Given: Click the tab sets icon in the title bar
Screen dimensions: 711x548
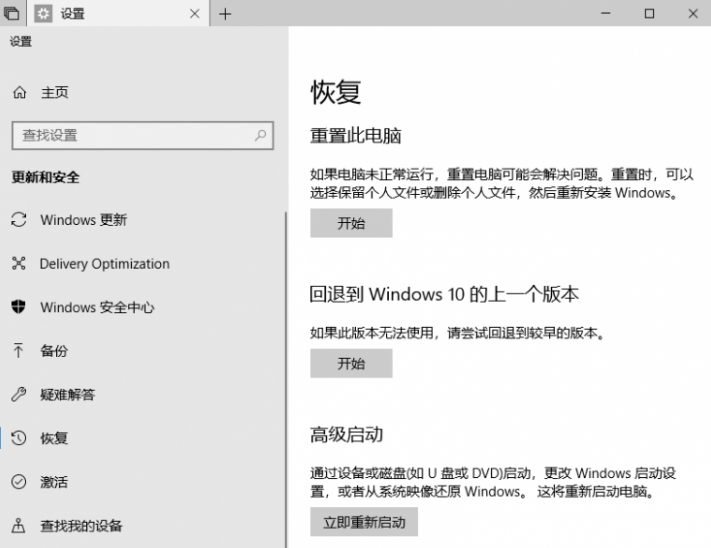Looking at the screenshot, I should [x=12, y=14].
